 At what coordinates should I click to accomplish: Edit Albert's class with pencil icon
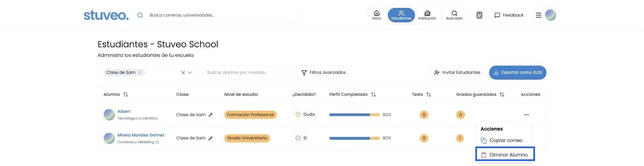point(211,115)
